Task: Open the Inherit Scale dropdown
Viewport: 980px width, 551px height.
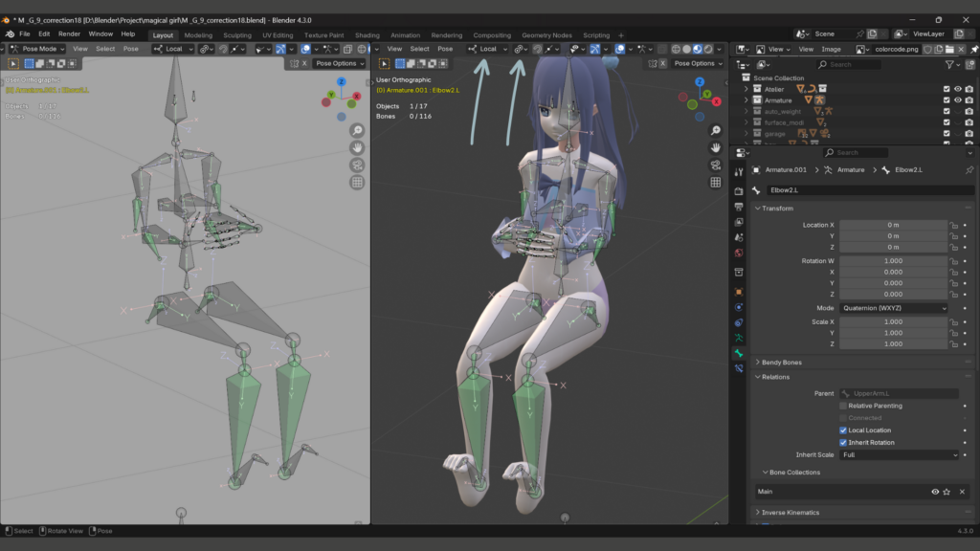Action: click(899, 454)
